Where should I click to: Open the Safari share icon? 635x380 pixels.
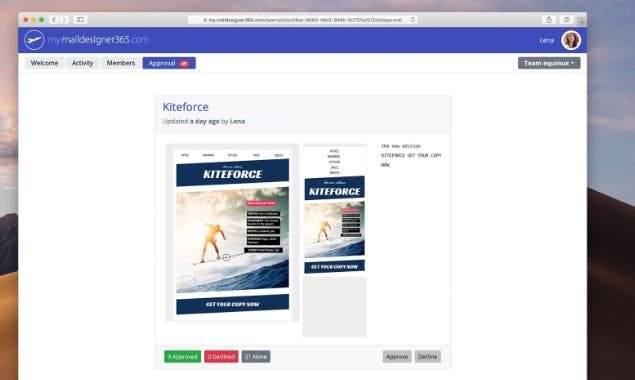(x=549, y=19)
